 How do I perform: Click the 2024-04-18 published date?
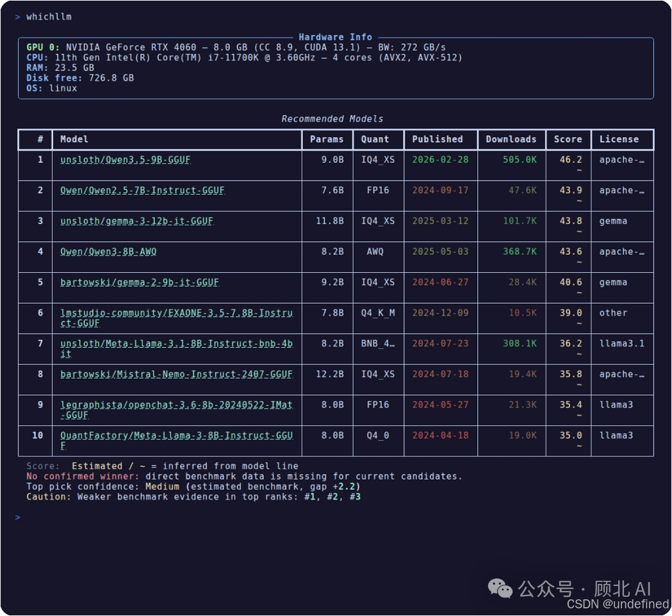click(x=441, y=435)
